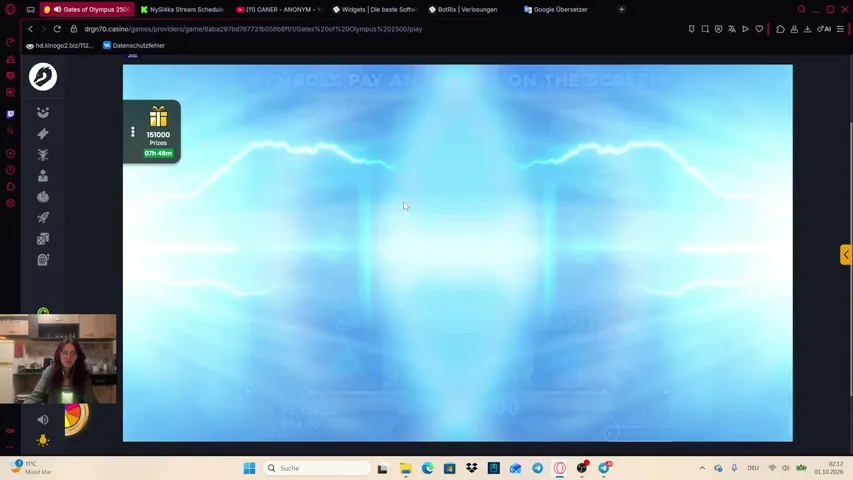Reload the current page

click(57, 29)
